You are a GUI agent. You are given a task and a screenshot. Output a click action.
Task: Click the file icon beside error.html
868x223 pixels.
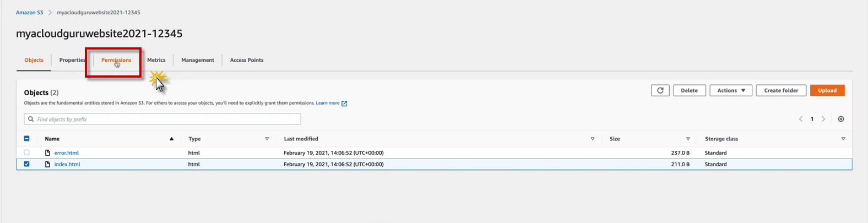pos(47,153)
